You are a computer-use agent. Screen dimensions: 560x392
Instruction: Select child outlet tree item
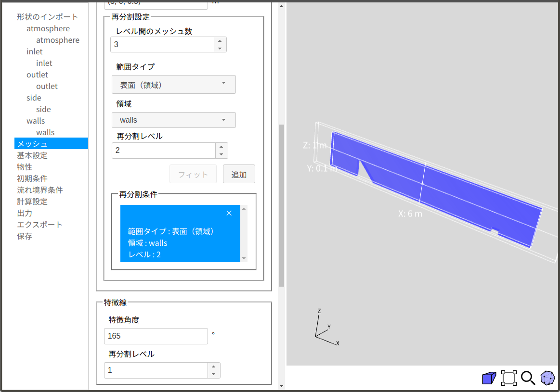click(x=47, y=86)
